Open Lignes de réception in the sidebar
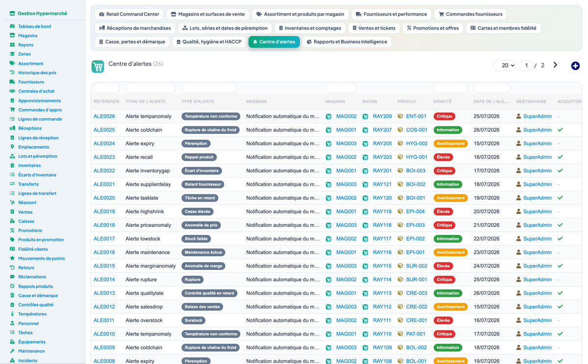The height and width of the screenshot is (364, 588). tap(38, 138)
